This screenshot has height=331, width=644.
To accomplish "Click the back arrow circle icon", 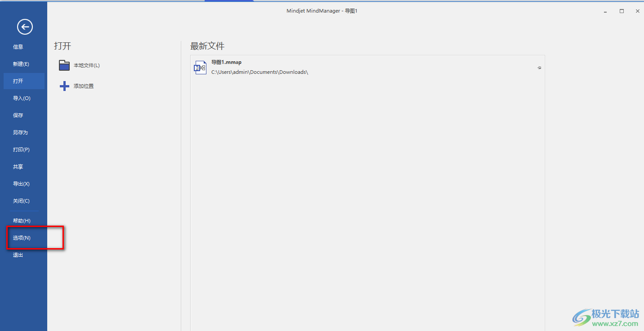I will pos(25,27).
